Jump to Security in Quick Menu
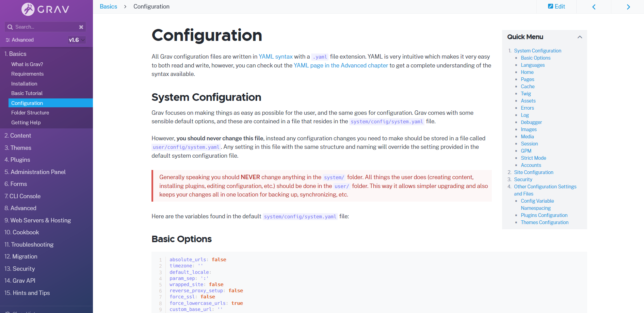 (523, 179)
